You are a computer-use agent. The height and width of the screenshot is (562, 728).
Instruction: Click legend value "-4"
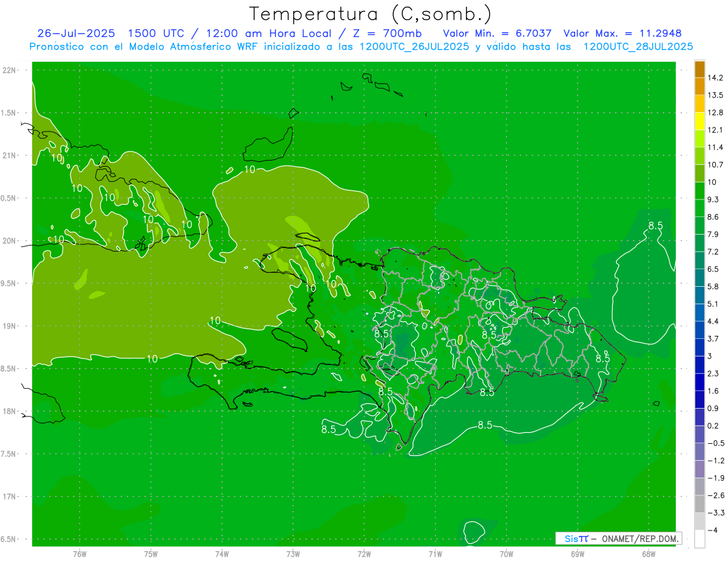713,530
